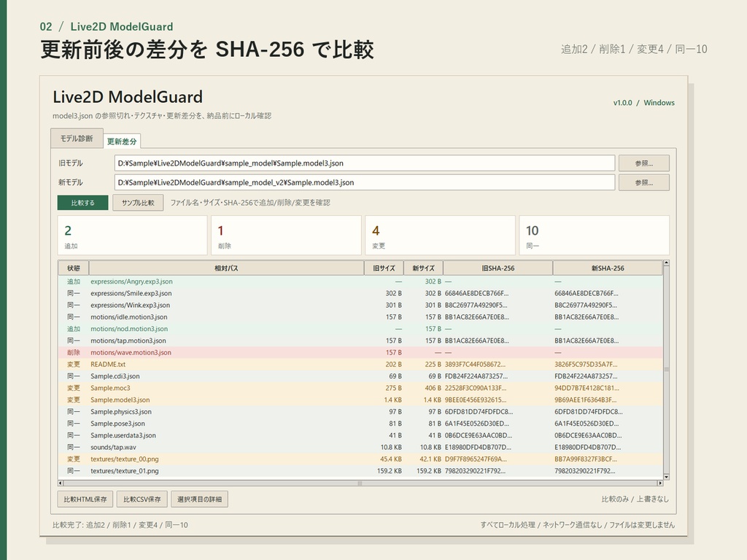Viewport: 747px width, 560px height.
Task: Browse for the 旧モデル file with 参照
Action: click(643, 163)
